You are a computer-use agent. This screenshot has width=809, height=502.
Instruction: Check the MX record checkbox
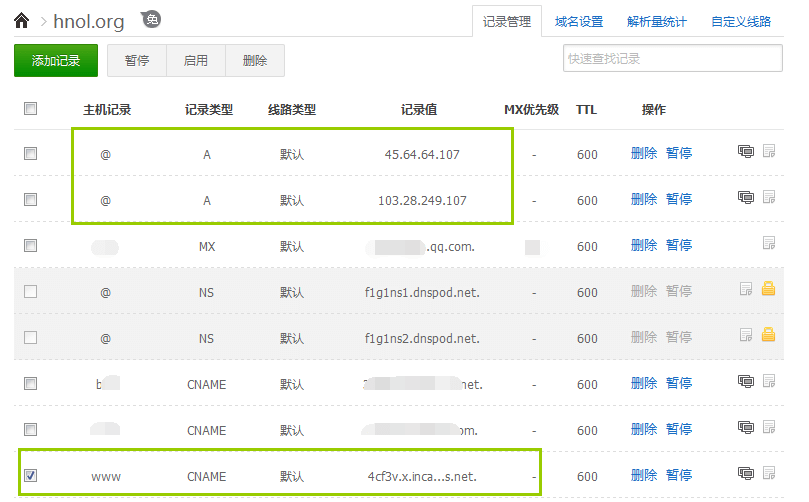[30, 245]
